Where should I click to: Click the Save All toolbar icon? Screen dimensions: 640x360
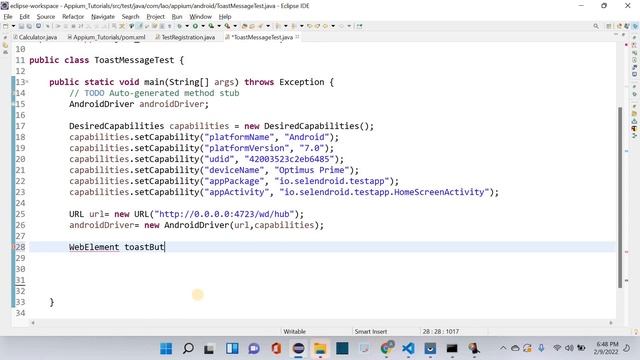coord(29,26)
